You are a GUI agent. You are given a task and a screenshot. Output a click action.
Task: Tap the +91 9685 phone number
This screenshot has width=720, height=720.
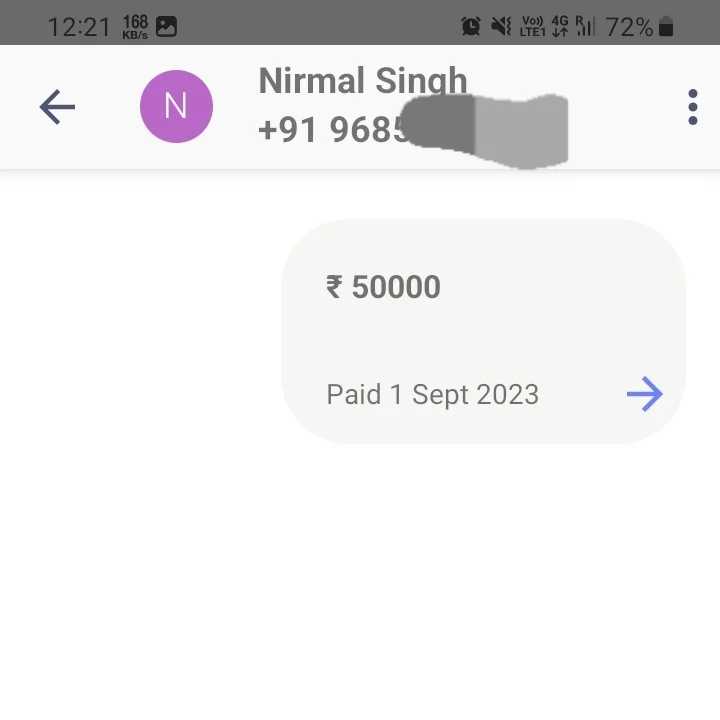(333, 129)
